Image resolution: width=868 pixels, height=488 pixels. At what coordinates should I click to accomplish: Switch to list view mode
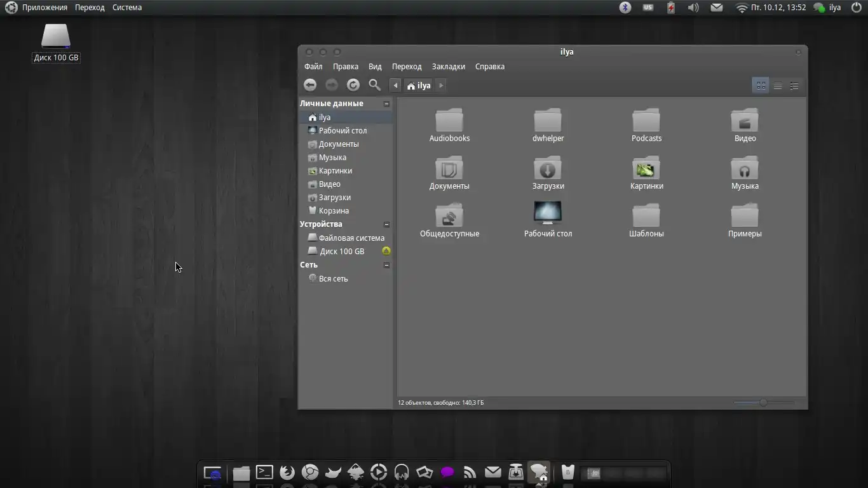coord(778,86)
